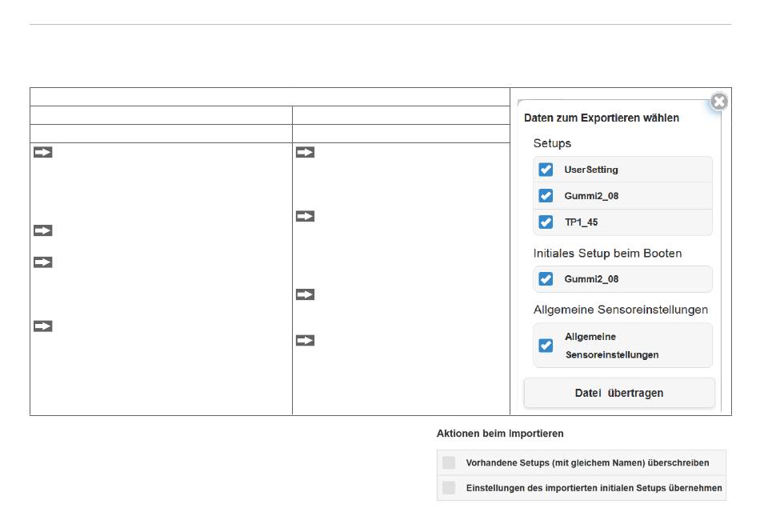Enable Einstellungen des importierten initialen Setups übernehmen
This screenshot has width=760, height=532.
tap(449, 488)
